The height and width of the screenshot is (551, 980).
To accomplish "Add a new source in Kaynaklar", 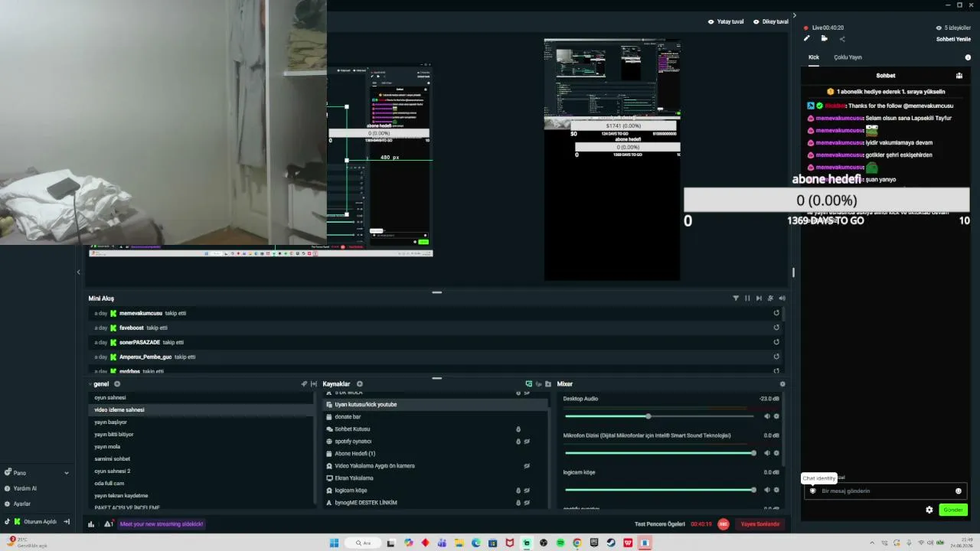I will point(360,384).
